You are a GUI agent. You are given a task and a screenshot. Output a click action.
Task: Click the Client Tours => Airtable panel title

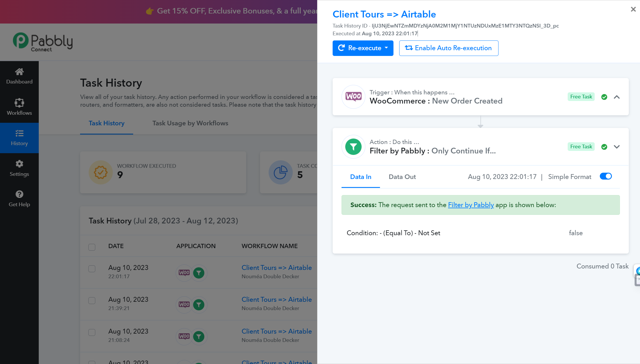coord(384,14)
